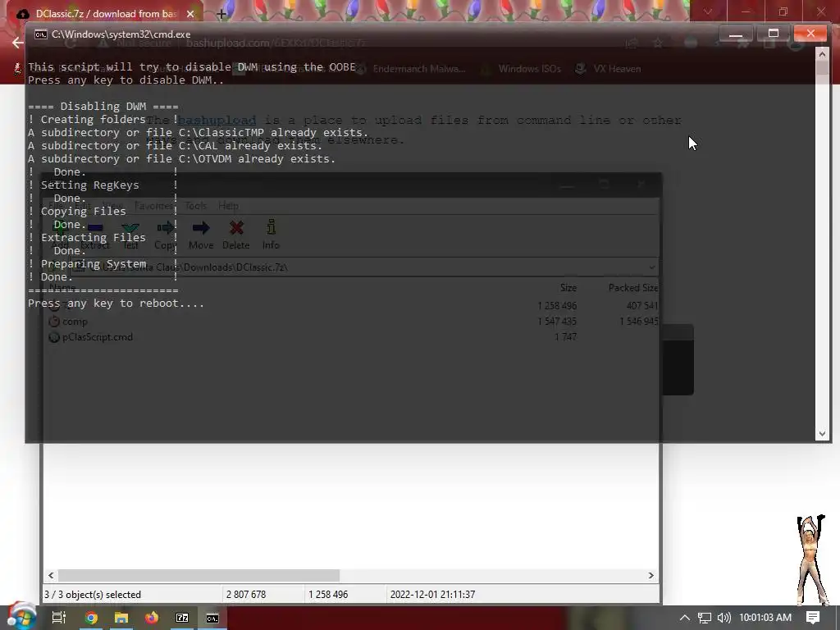Click the comp file size 1 547 435
The height and width of the screenshot is (630, 840).
(557, 322)
